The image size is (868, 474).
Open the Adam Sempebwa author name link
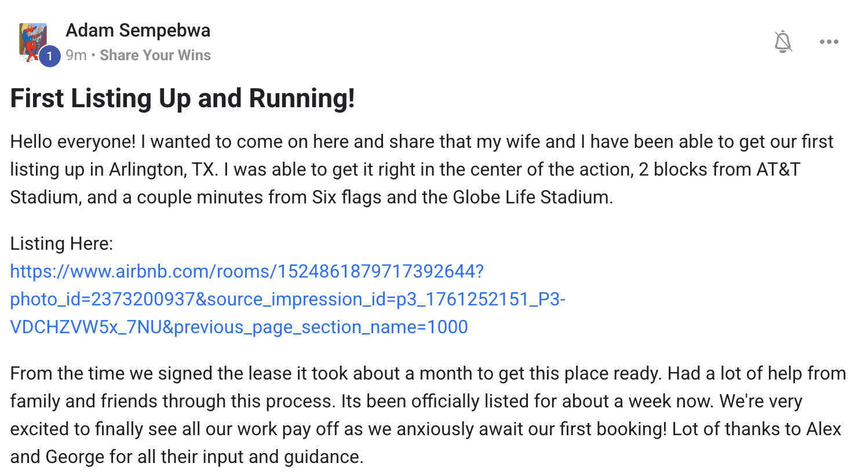point(138,30)
